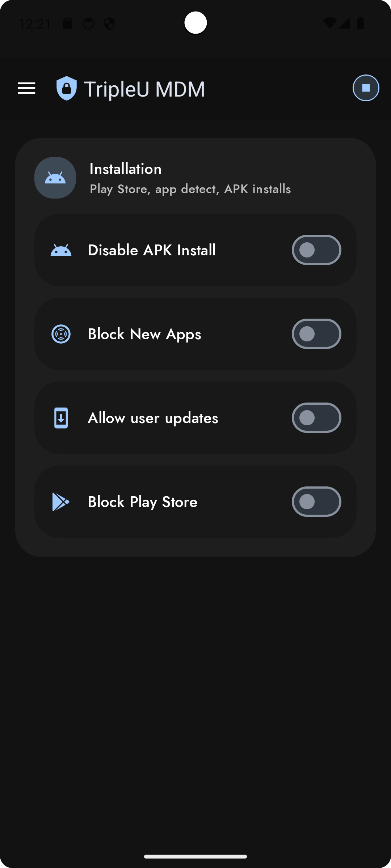
Task: Click the Allow user updates download icon
Action: pos(61,418)
